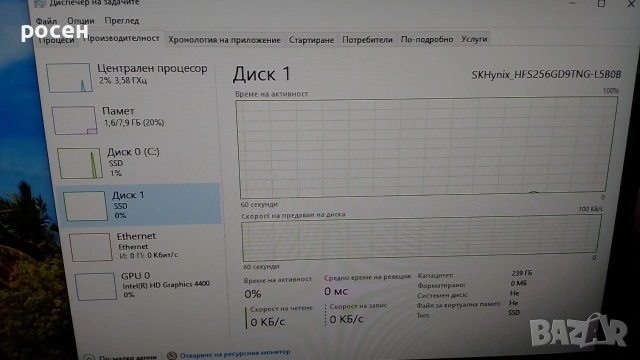Click the memory usage mini graph thumbnail
This screenshot has height=360, width=640.
click(74, 120)
